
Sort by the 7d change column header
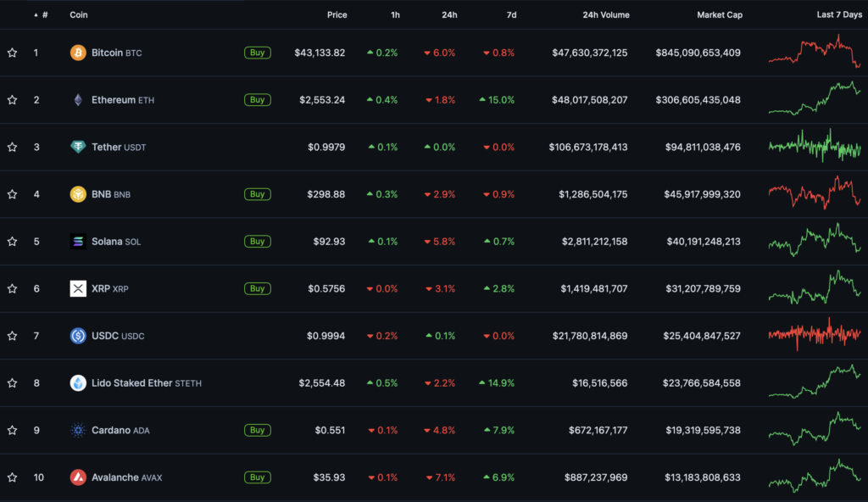[x=510, y=15]
